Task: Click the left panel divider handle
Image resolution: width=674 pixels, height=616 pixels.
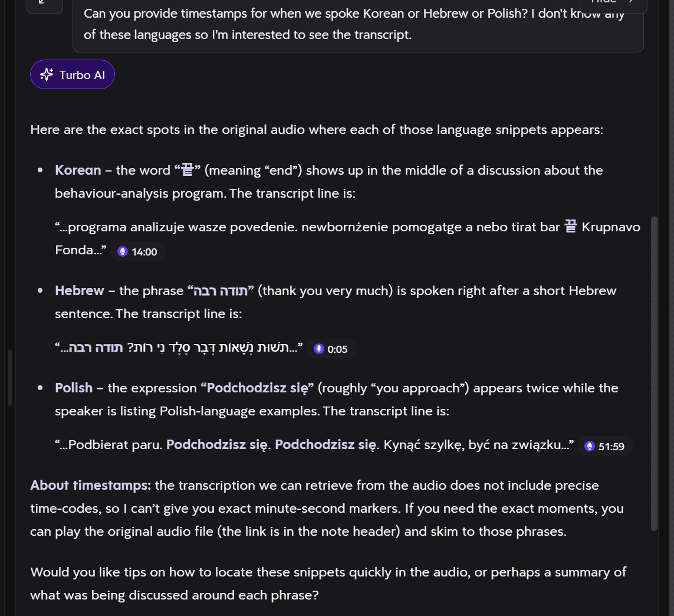Action: click(x=10, y=378)
